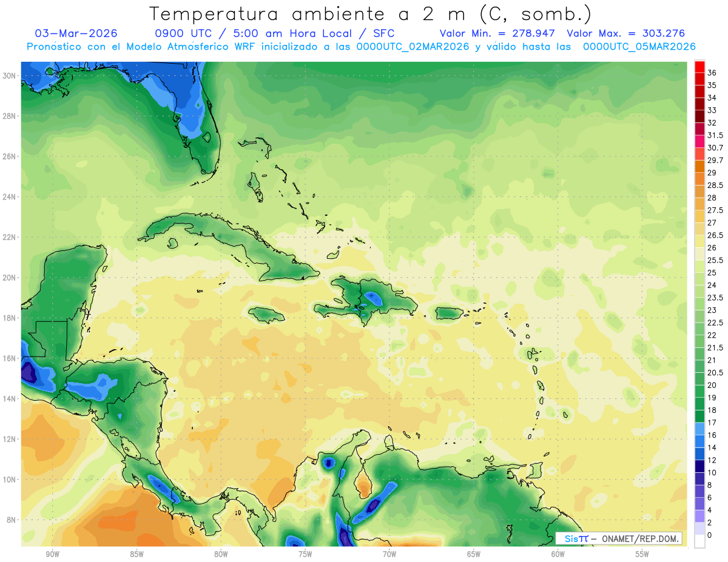Image resolution: width=728 pixels, height=562 pixels.
Task: Click the '16N' latitude label
Action: click(10, 358)
